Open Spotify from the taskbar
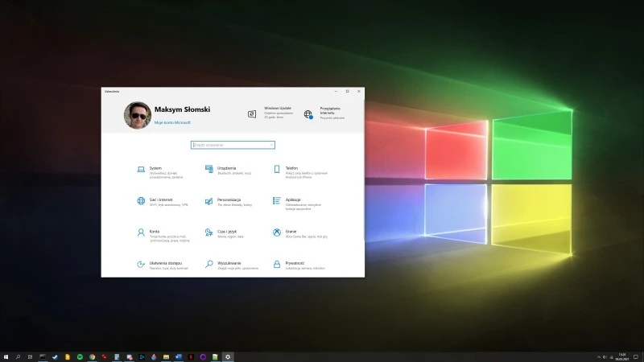 click(80, 357)
